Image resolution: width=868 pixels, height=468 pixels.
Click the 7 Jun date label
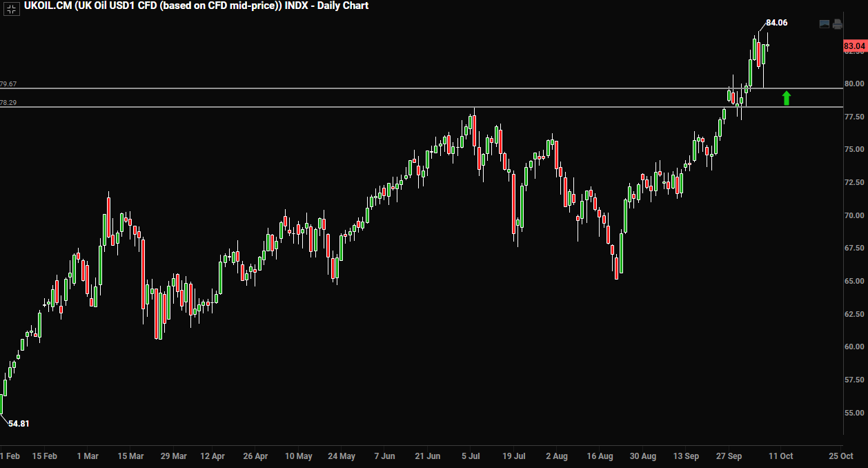tap(384, 456)
